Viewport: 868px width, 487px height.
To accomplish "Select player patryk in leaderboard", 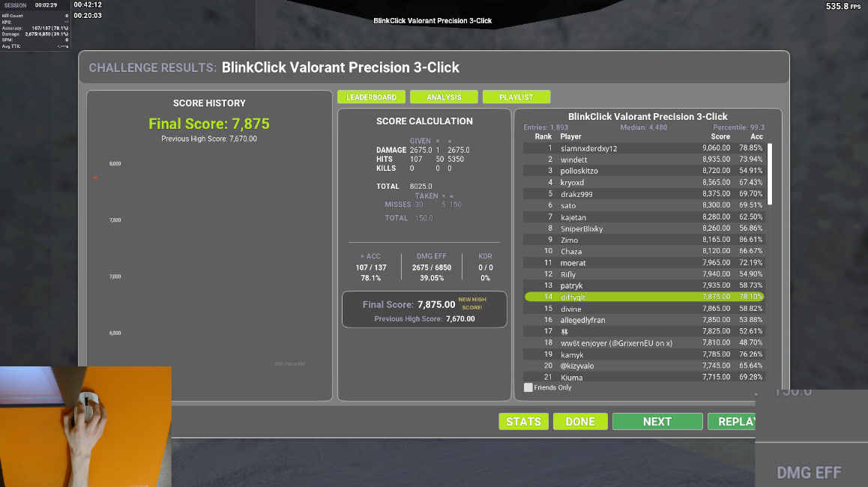I will click(x=644, y=285).
